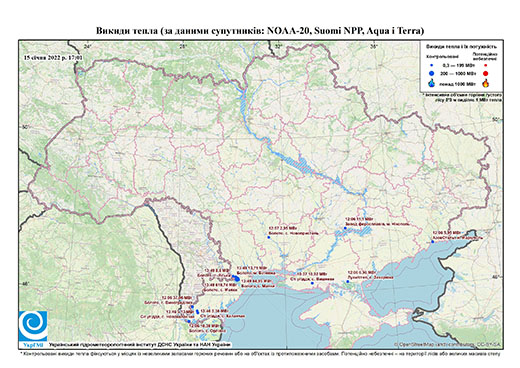This screenshot has height=368, width=520.
Task: Click the large red circle legend symbol
Action: tap(486, 73)
